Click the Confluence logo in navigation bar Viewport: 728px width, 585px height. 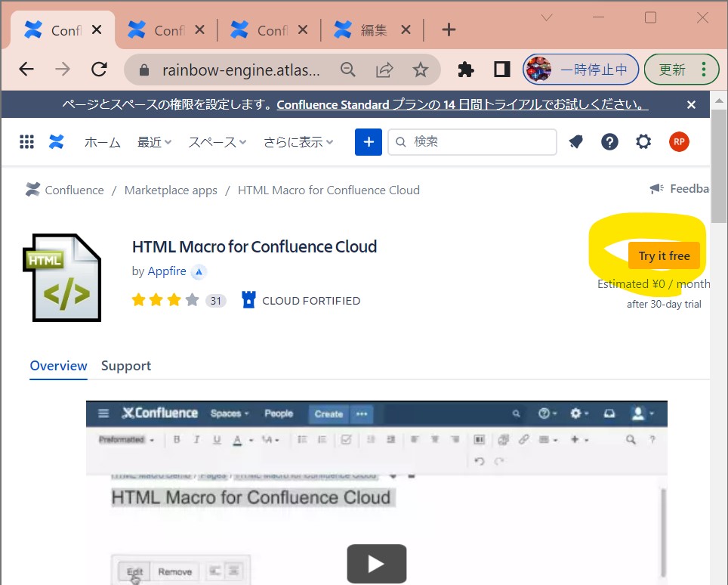click(x=56, y=142)
